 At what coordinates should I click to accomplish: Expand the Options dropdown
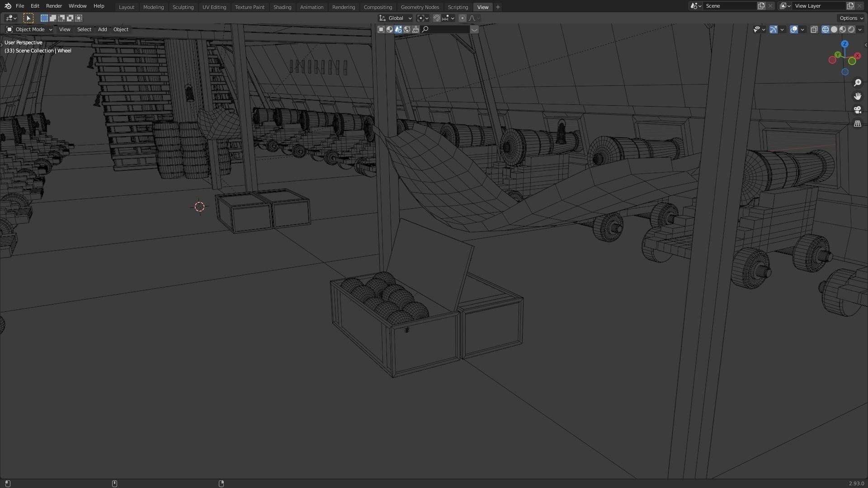[851, 18]
